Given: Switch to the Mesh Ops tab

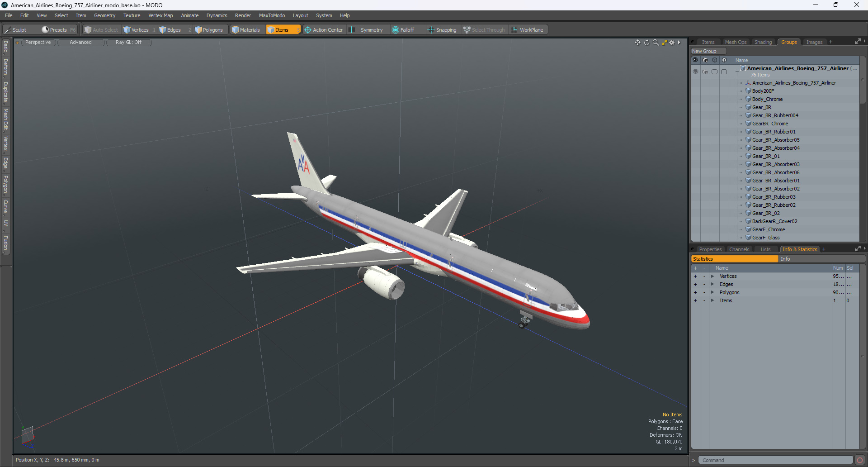Looking at the screenshot, I should [x=736, y=42].
